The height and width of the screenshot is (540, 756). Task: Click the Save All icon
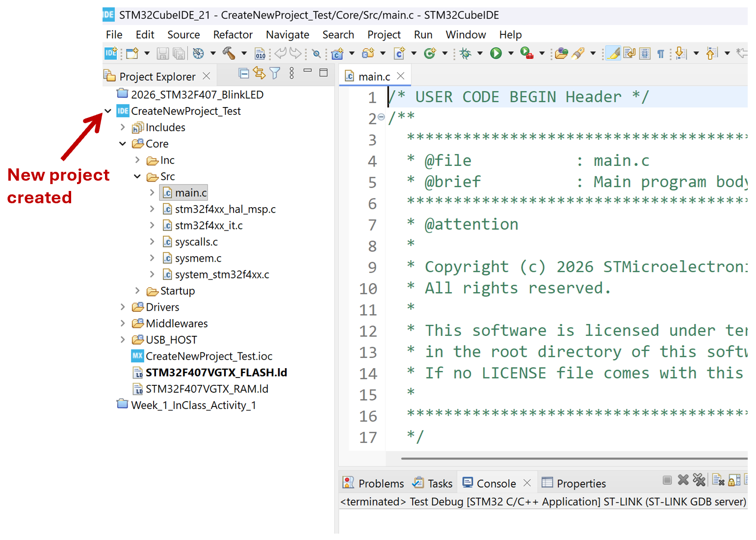coord(180,54)
